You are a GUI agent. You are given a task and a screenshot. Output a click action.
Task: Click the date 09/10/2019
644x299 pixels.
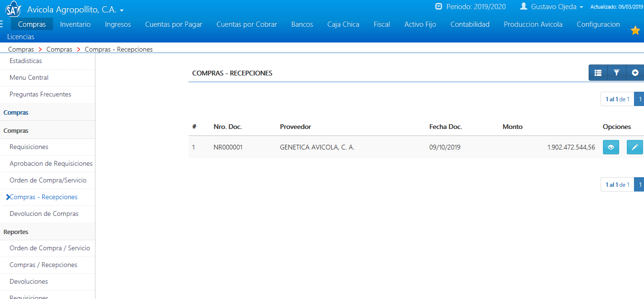pos(445,147)
